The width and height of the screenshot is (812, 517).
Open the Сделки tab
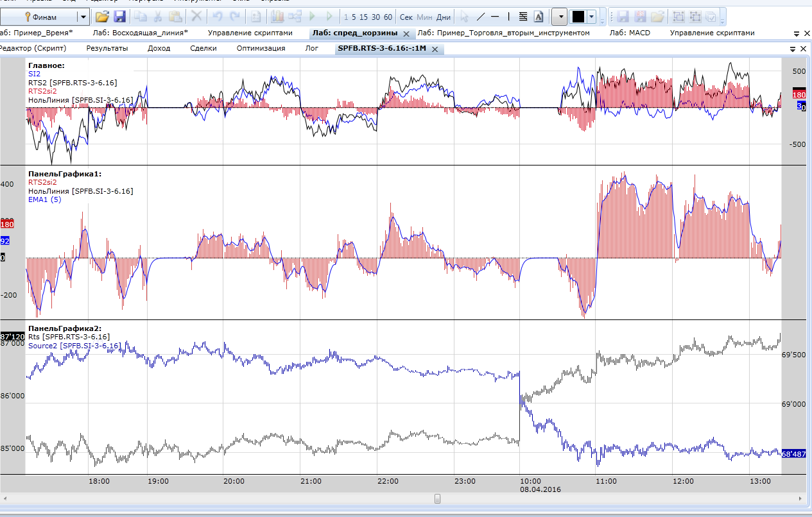coord(203,48)
